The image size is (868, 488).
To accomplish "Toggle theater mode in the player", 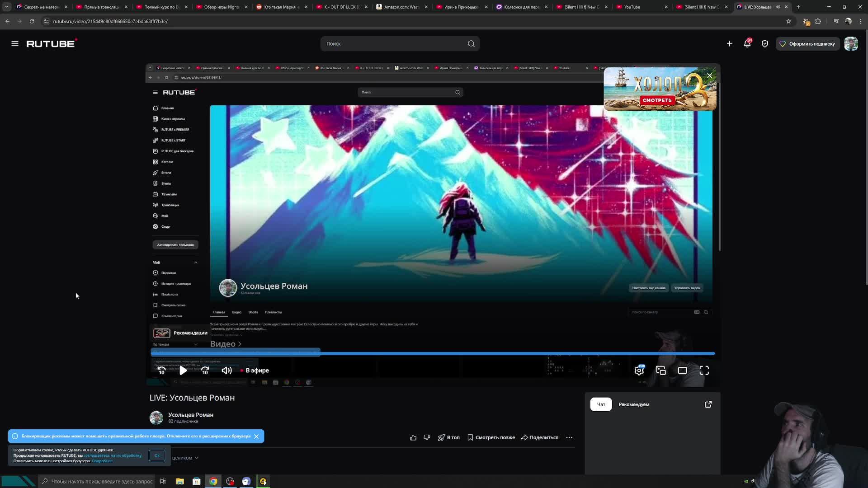I will 683,371.
